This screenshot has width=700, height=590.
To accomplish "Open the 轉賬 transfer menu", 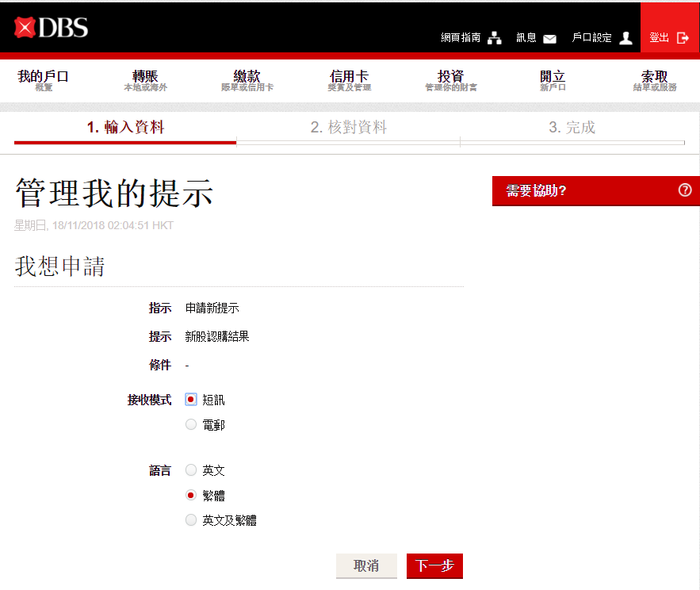I will pyautogui.click(x=145, y=80).
